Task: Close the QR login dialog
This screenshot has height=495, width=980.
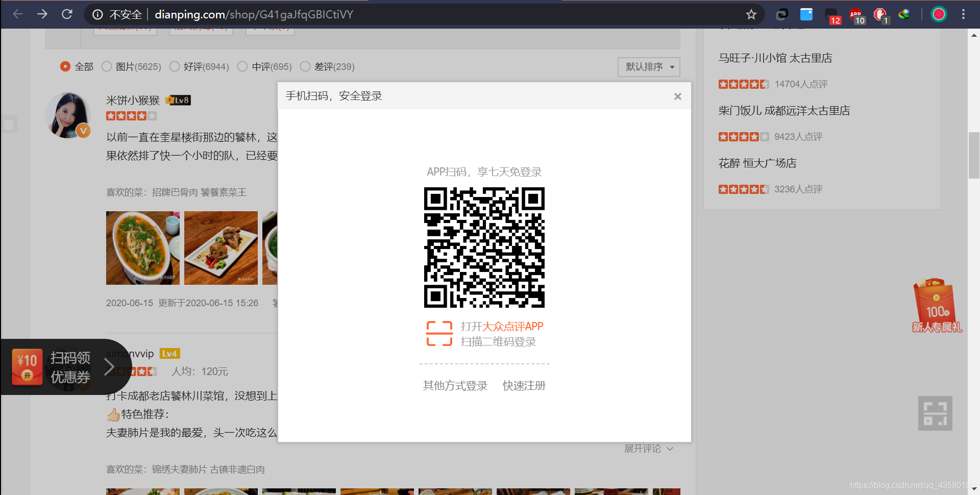Action: point(677,96)
